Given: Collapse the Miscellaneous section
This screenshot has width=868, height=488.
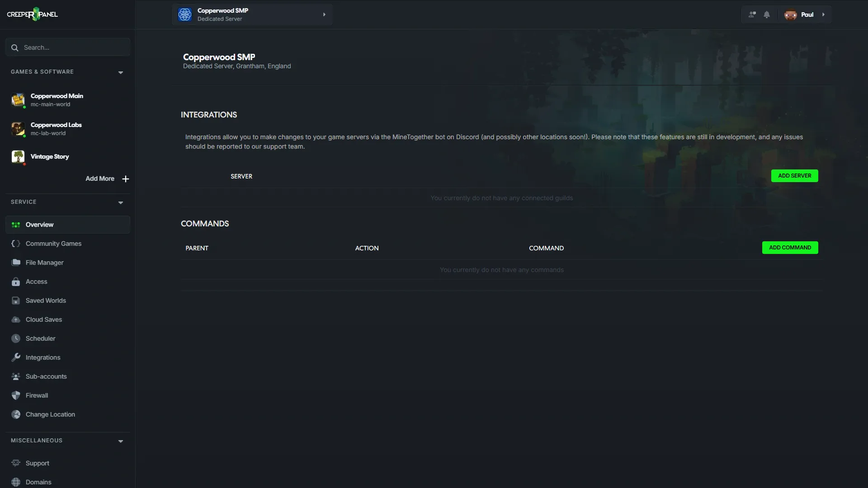Looking at the screenshot, I should (121, 441).
